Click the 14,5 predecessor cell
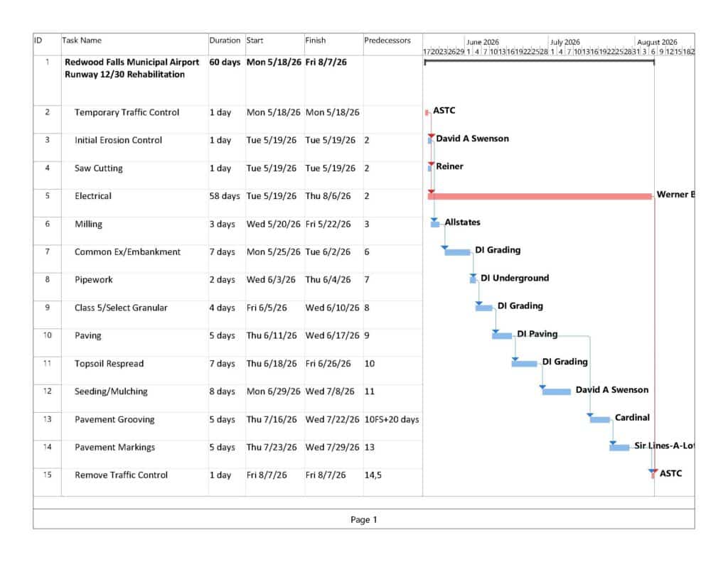Image resolution: width=728 pixels, height=562 pixels. (x=373, y=475)
